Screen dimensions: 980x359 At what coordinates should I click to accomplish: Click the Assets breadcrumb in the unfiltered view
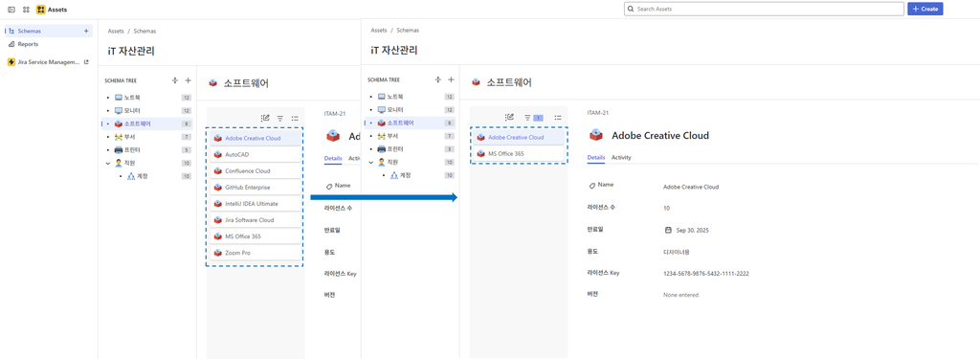pyautogui.click(x=116, y=31)
